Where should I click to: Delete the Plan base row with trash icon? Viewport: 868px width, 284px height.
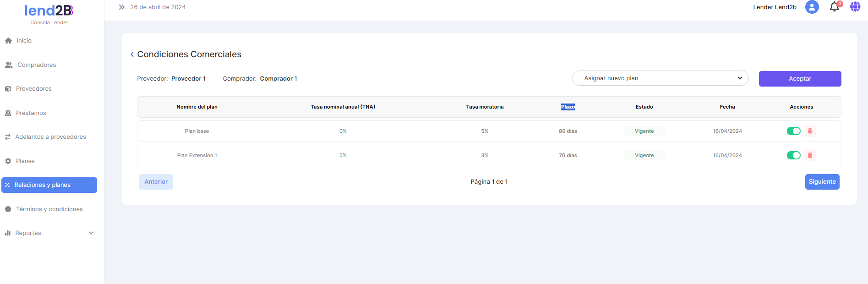(810, 131)
